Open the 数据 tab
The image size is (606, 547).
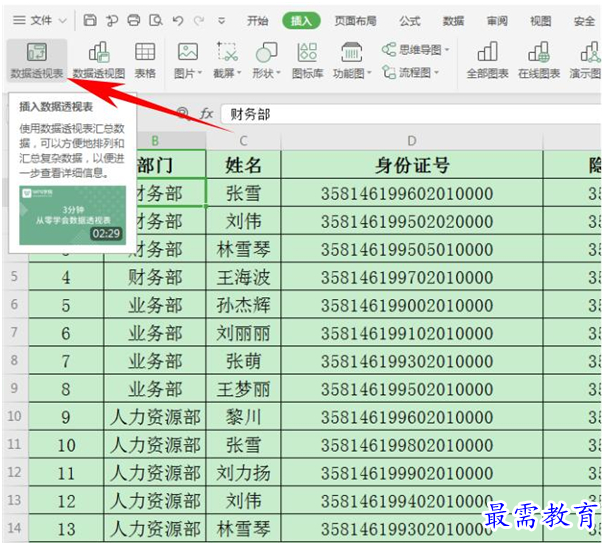453,20
